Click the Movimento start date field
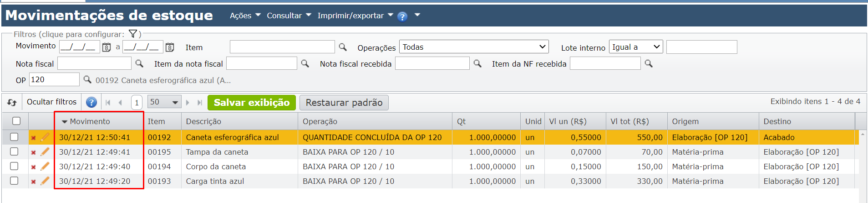This screenshot has width=868, height=203. pos(80,47)
